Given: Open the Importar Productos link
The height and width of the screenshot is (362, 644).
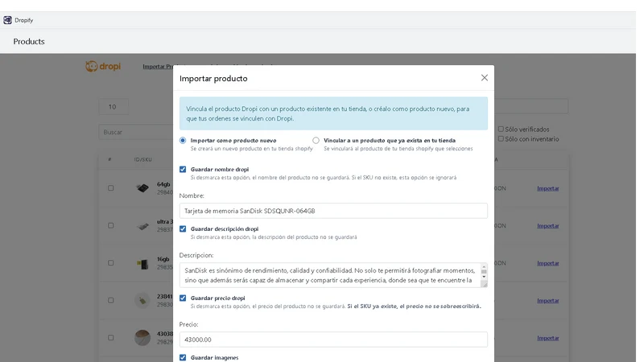Looking at the screenshot, I should click(x=158, y=67).
